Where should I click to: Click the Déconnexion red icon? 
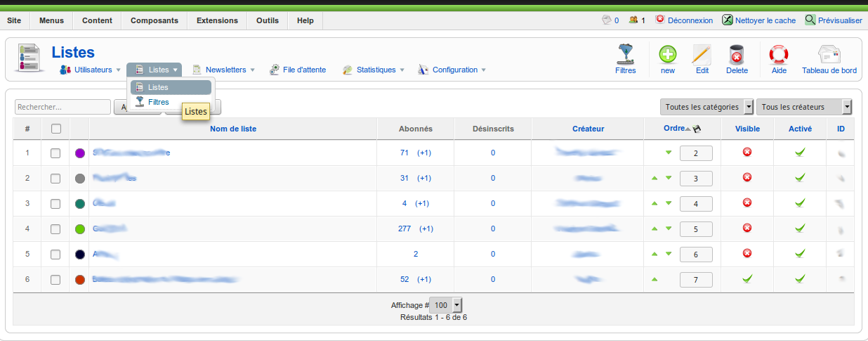(x=660, y=20)
